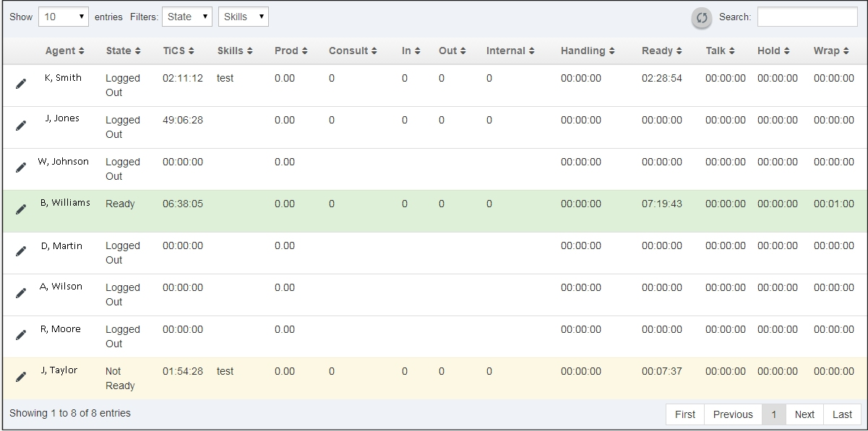Screen dimensions: 868x431
Task: Click into the Search text field
Action: click(x=807, y=17)
